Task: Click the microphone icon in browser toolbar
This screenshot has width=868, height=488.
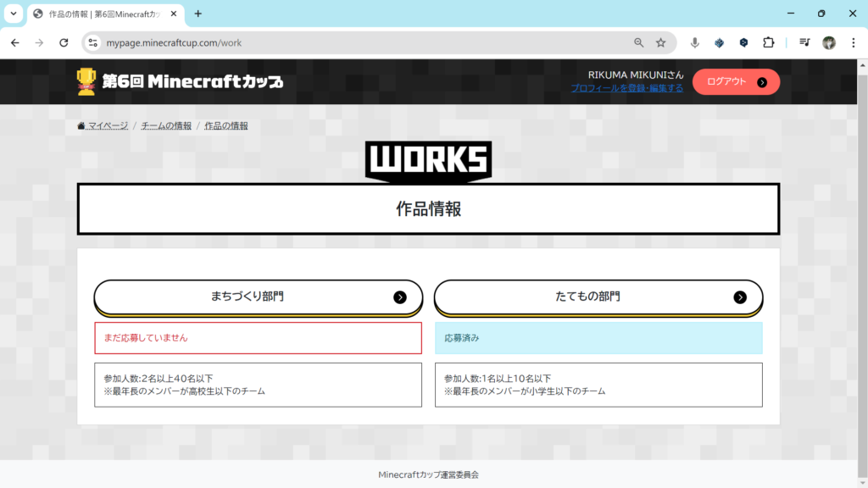Action: click(695, 43)
